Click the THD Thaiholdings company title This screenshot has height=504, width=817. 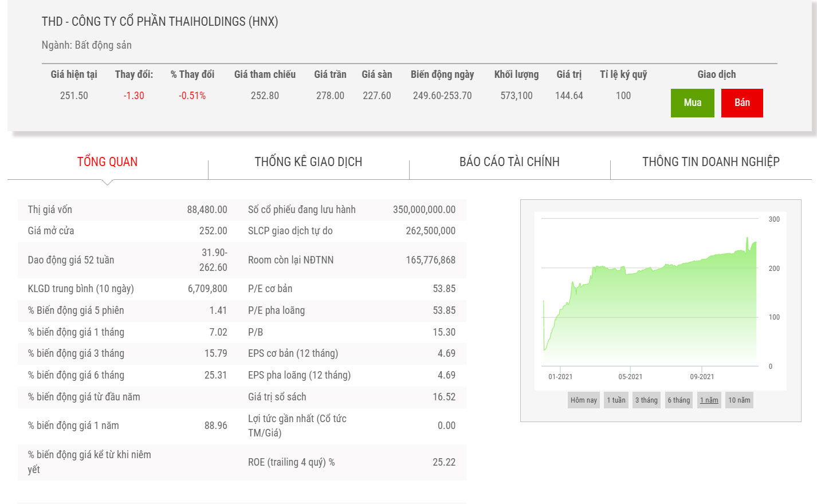click(x=160, y=22)
